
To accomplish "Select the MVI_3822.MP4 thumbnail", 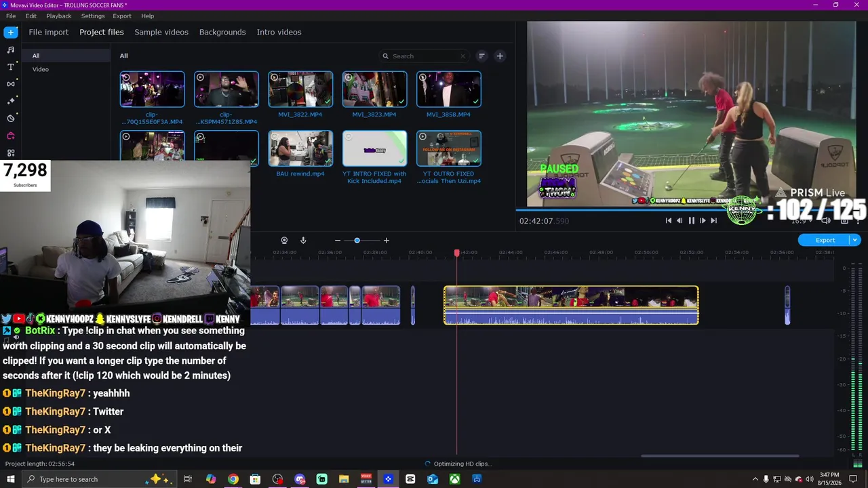I will point(300,89).
